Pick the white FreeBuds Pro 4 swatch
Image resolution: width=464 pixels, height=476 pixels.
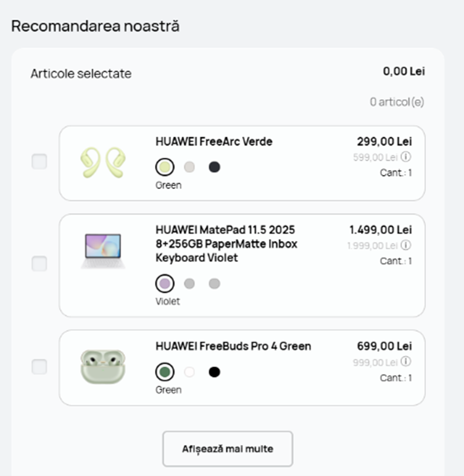[189, 372]
